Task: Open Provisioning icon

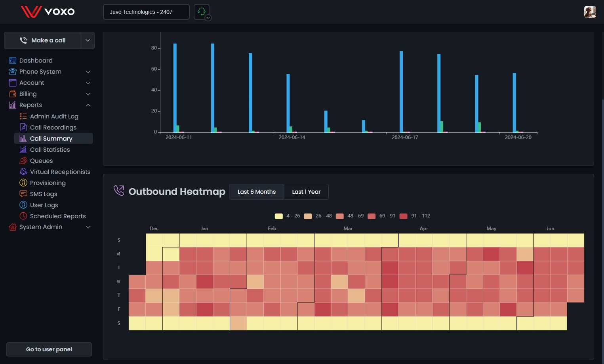Action: (23, 183)
